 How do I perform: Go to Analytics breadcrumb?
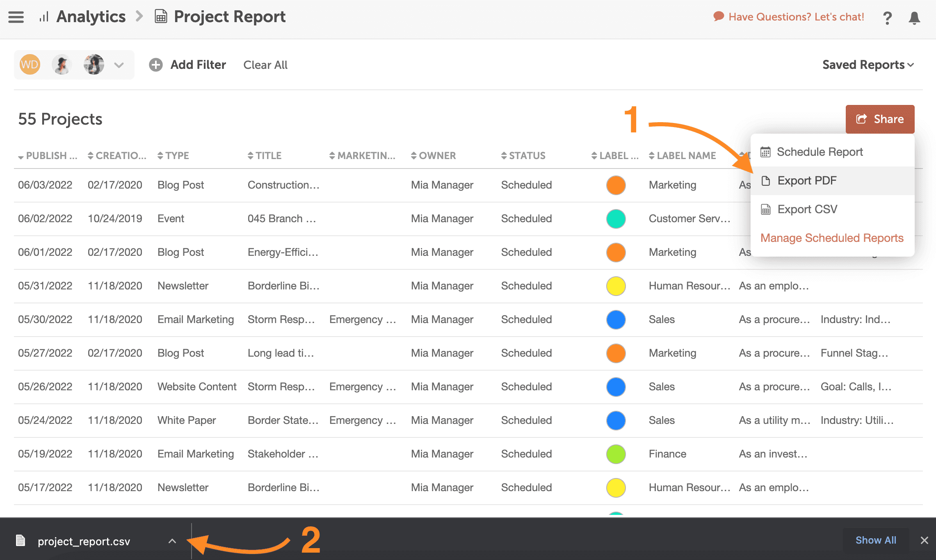[91, 17]
